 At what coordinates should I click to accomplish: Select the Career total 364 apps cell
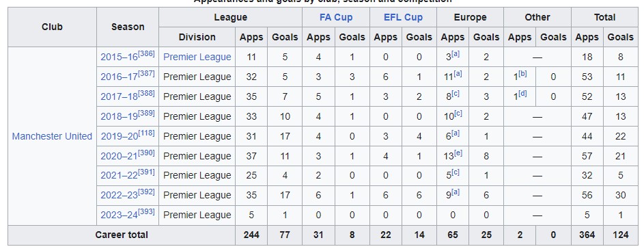tap(587, 235)
